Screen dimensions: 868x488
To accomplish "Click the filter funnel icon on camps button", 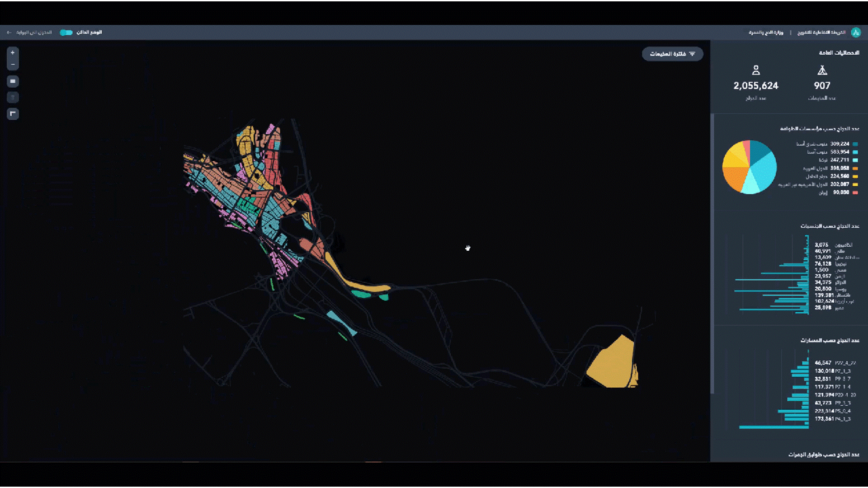I will pos(692,54).
